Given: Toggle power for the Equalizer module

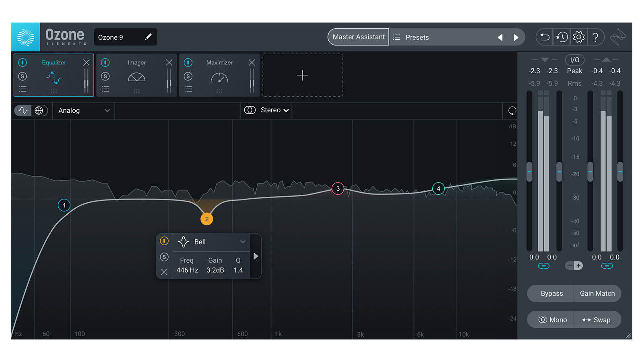Looking at the screenshot, I should coord(23,62).
